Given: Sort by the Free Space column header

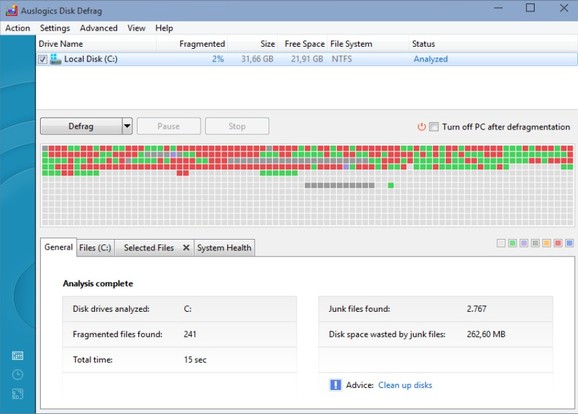Looking at the screenshot, I should click(x=303, y=44).
